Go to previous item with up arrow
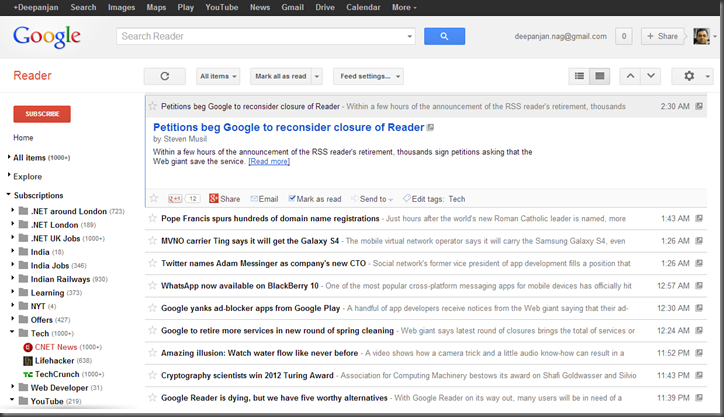The width and height of the screenshot is (724, 417). (x=630, y=76)
